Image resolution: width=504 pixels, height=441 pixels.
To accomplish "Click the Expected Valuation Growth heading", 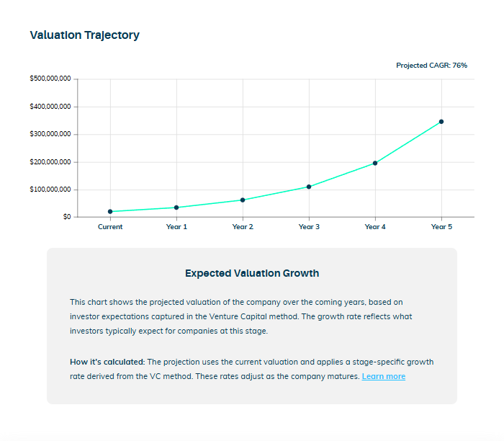I will pyautogui.click(x=252, y=273).
